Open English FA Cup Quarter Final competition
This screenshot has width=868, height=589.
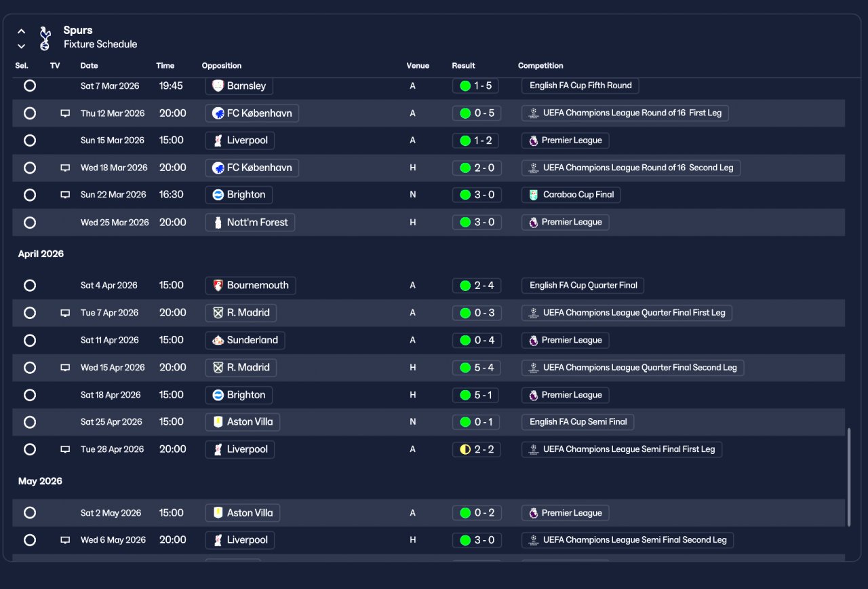coord(583,285)
